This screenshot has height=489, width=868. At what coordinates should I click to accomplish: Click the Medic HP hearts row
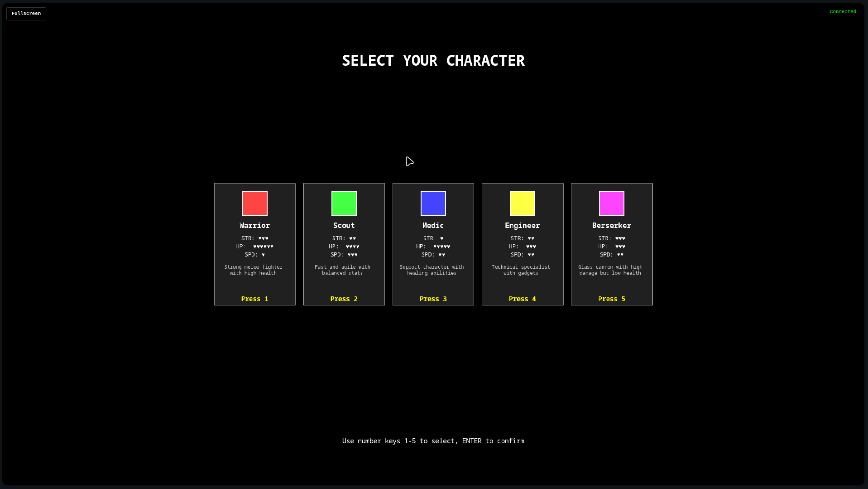point(433,247)
